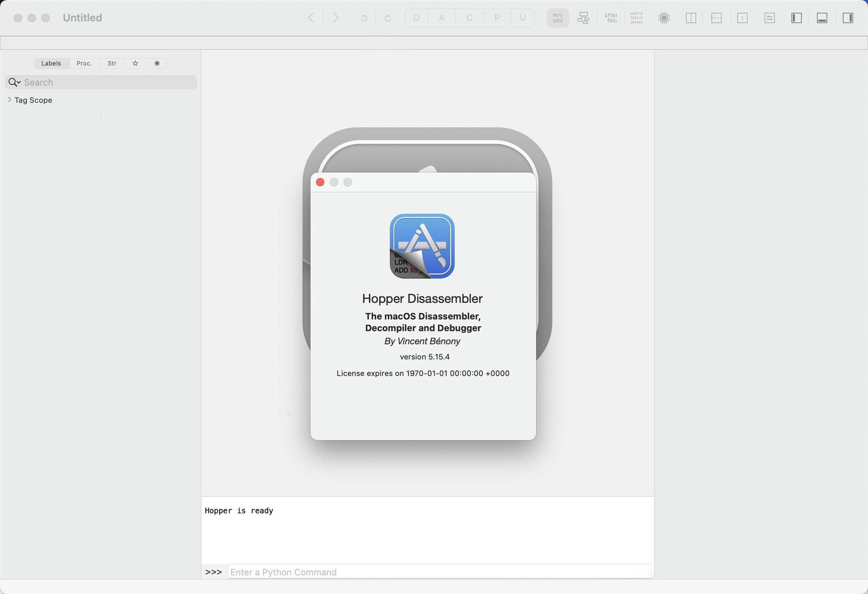This screenshot has width=868, height=594.
Task: Open control flow graph view
Action: click(x=583, y=18)
